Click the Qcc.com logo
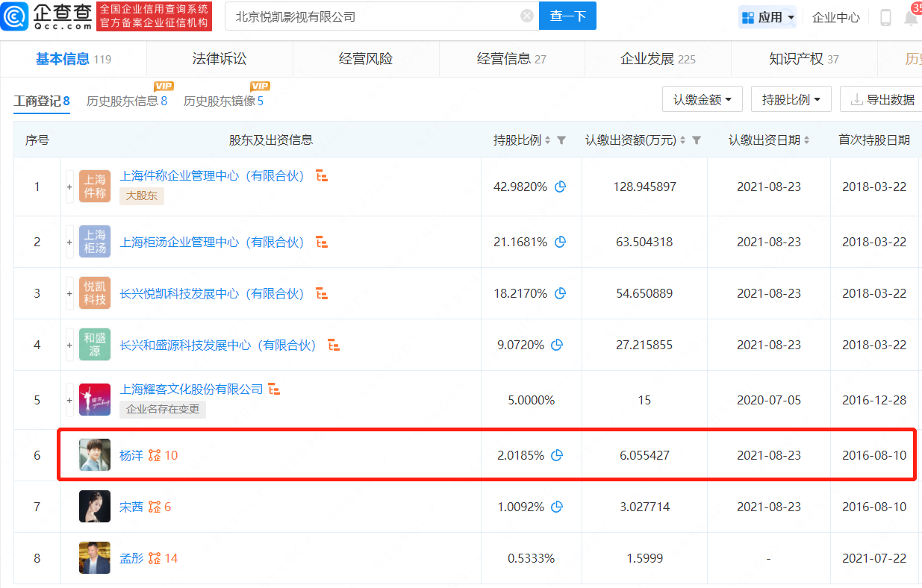 pos(46,16)
